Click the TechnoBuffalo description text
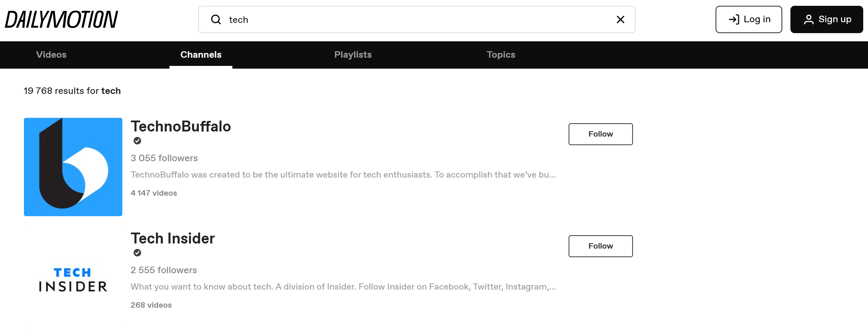868x335 pixels. (x=343, y=175)
